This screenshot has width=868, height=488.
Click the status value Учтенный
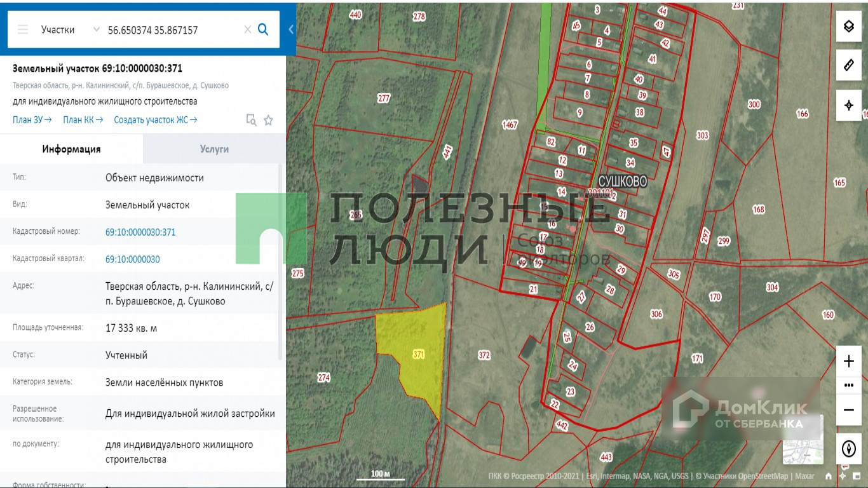[x=126, y=355]
